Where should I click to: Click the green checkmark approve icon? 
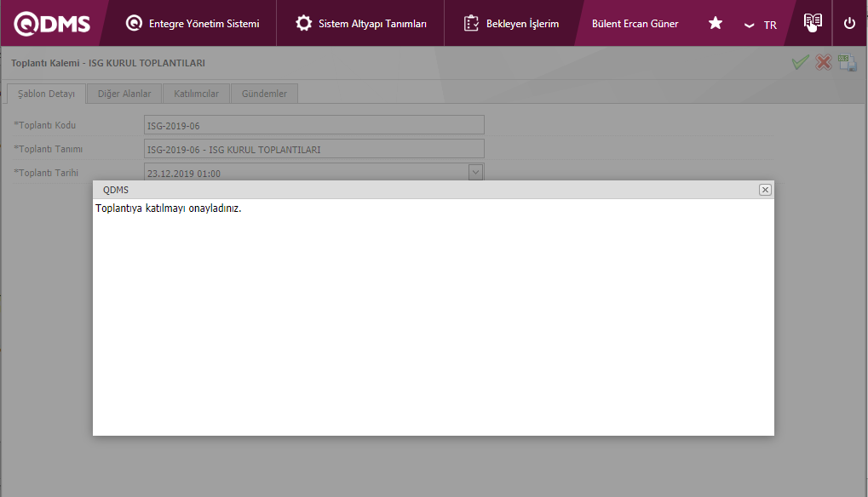pos(800,62)
